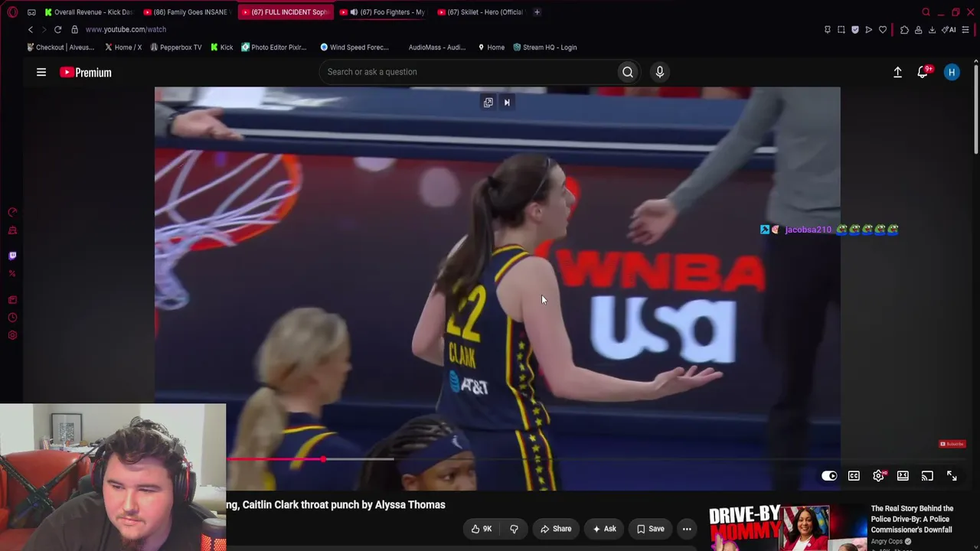
Task: Toggle closed captions on the video
Action: click(x=854, y=476)
